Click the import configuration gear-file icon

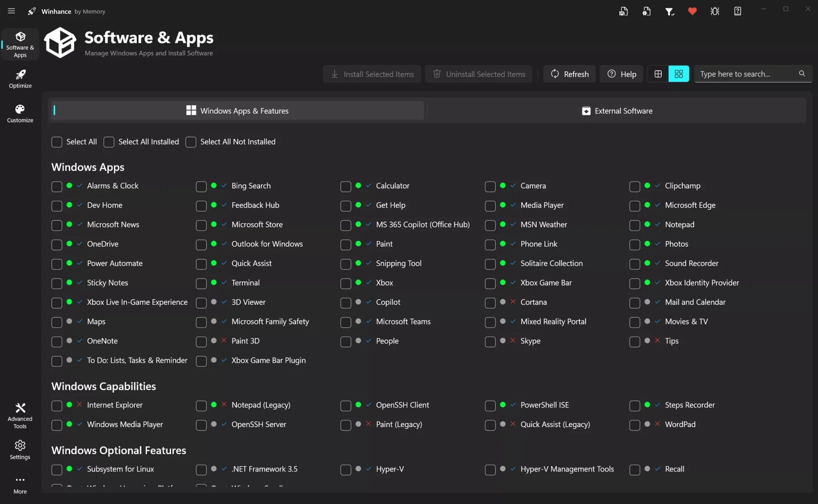click(646, 11)
